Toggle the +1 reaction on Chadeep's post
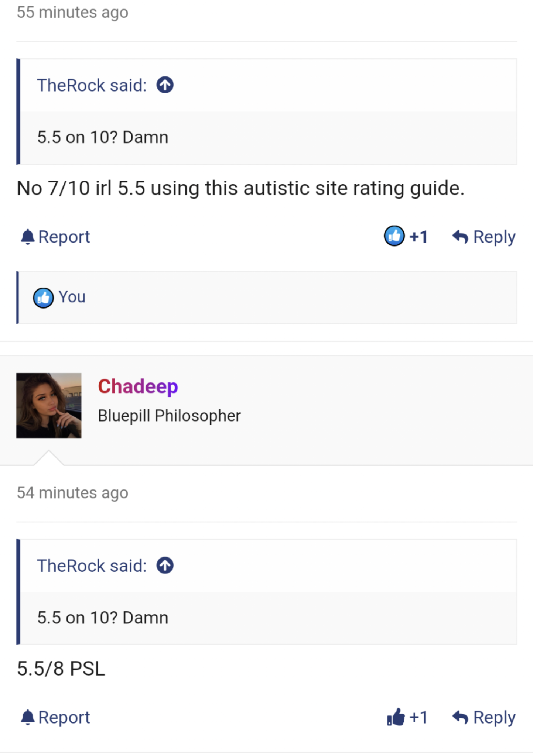 (x=418, y=718)
